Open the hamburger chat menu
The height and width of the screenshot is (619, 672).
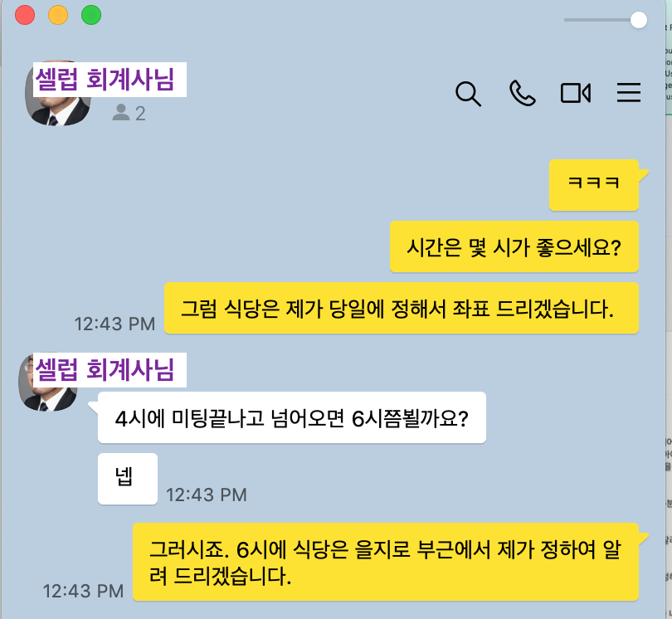[629, 93]
